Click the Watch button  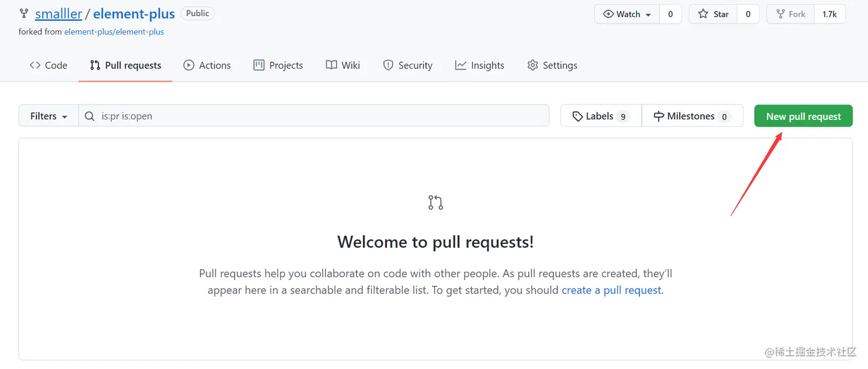pos(627,14)
